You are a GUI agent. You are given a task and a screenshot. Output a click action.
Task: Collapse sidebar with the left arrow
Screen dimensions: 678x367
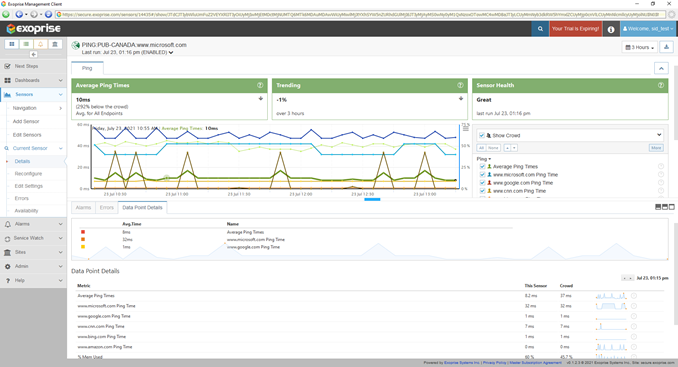click(x=33, y=54)
